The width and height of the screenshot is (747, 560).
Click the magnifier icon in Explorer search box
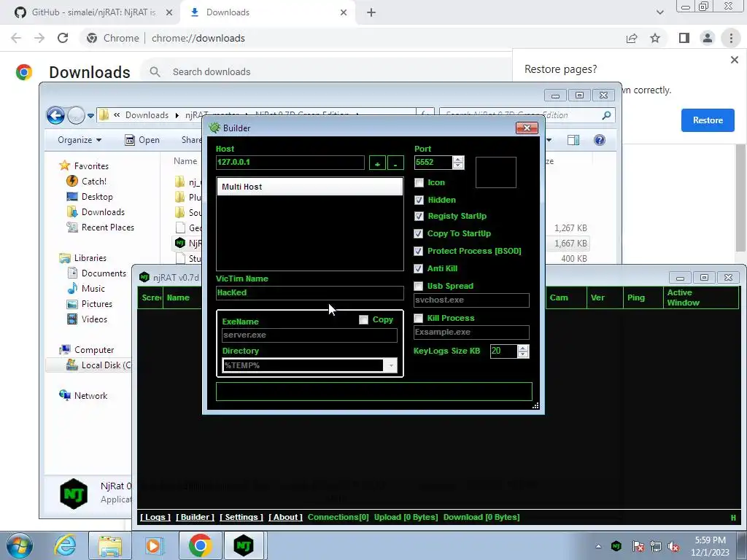(606, 115)
